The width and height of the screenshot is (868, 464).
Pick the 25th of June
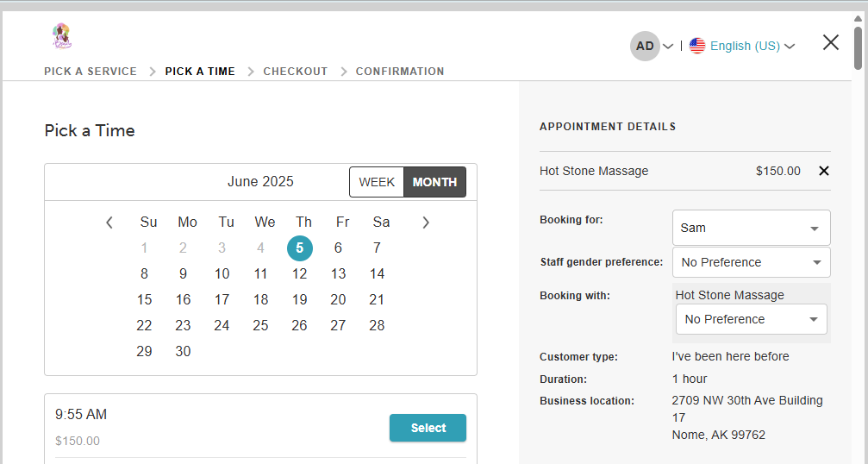coord(260,325)
